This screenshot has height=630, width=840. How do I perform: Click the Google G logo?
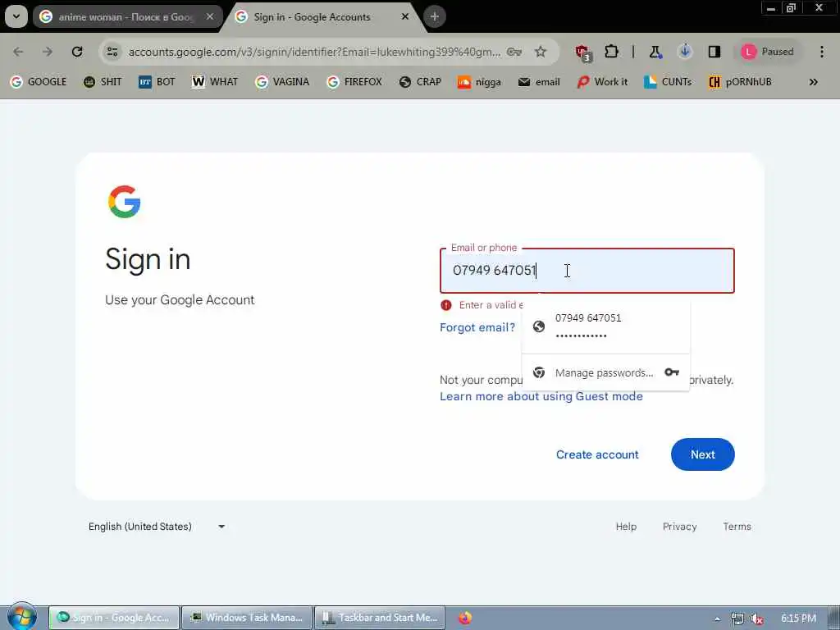pos(125,202)
